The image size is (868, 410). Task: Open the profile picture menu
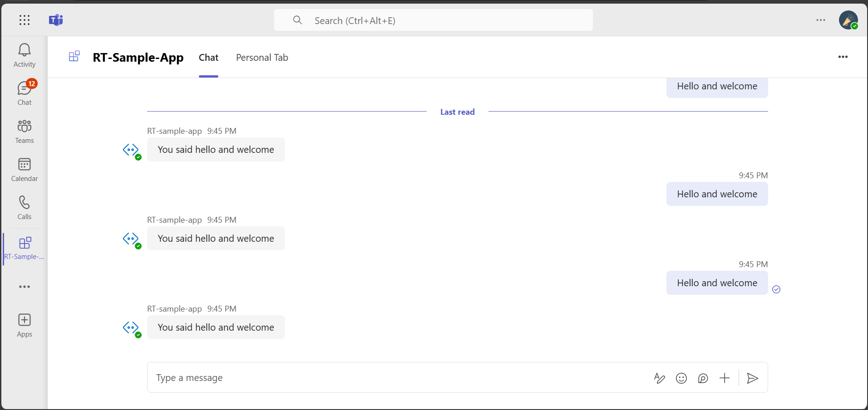[x=848, y=20]
